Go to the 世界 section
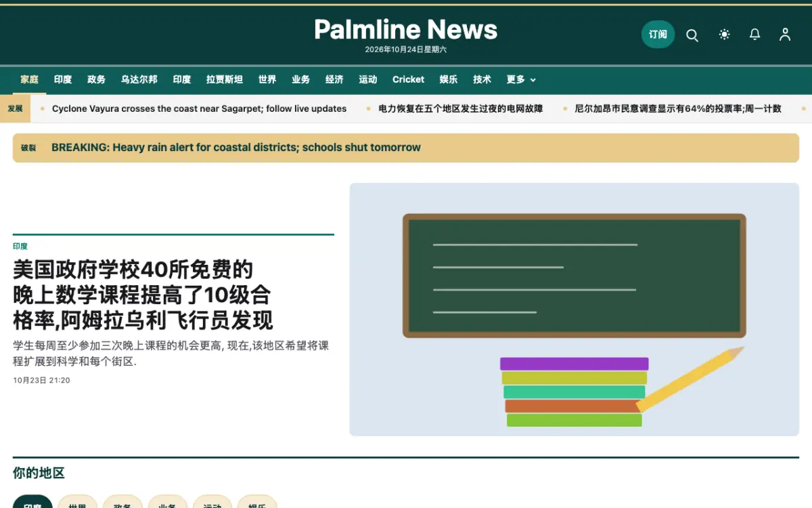 tap(267, 79)
